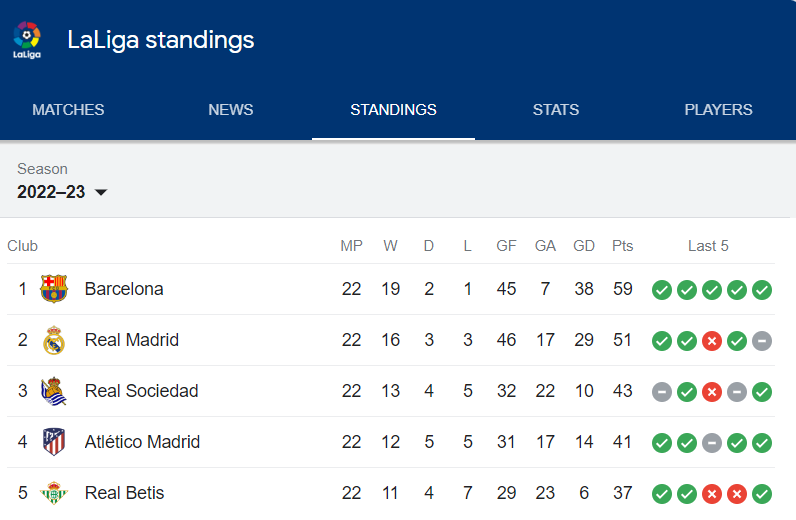Click the LaLiga logo icon
Image resolution: width=796 pixels, height=520 pixels.
(27, 40)
